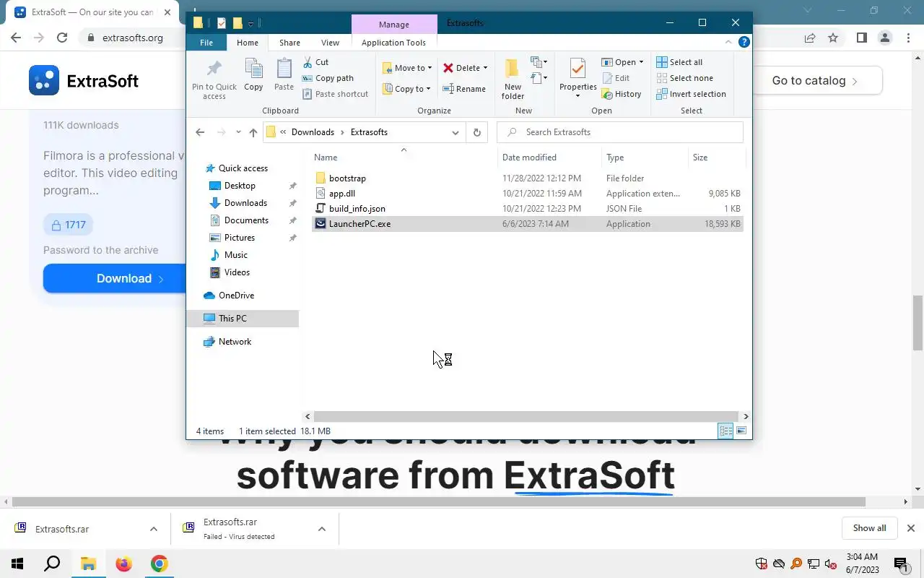Open the File menu tab

click(x=206, y=43)
